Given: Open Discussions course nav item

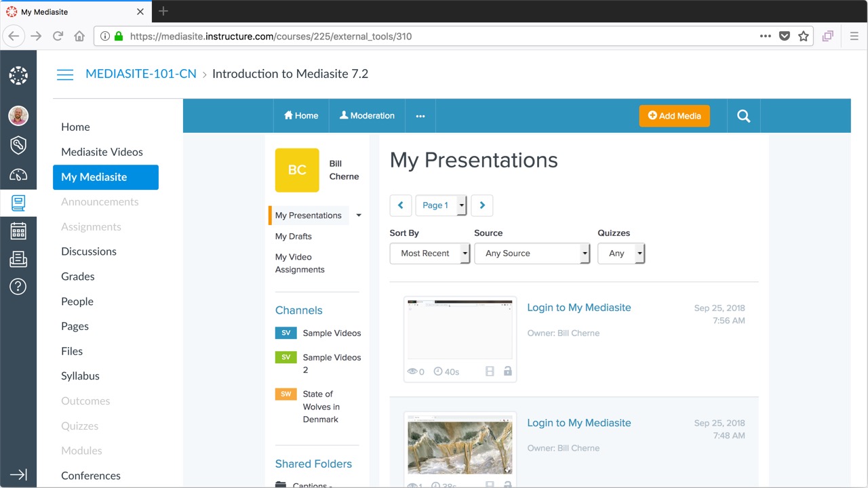Looking at the screenshot, I should 89,251.
